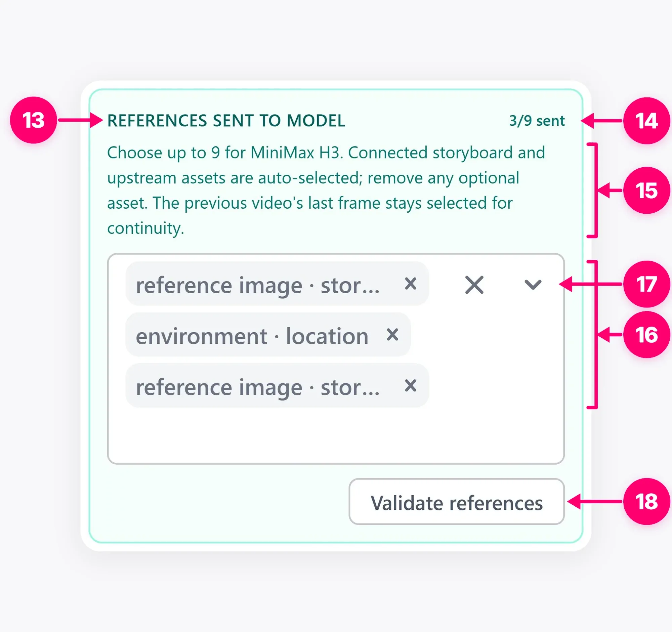Click the 'REFERENCES SENT TO MODEL' heading
The width and height of the screenshot is (672, 632).
click(x=226, y=121)
